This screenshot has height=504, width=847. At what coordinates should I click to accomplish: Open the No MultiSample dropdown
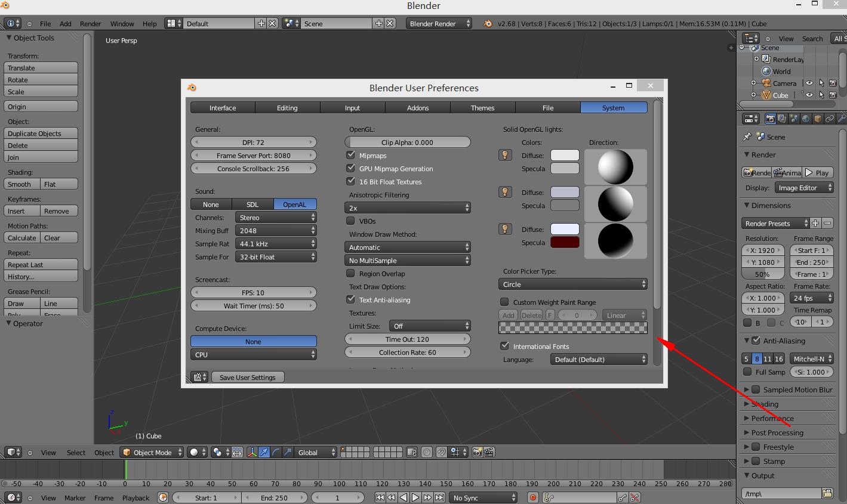click(408, 260)
